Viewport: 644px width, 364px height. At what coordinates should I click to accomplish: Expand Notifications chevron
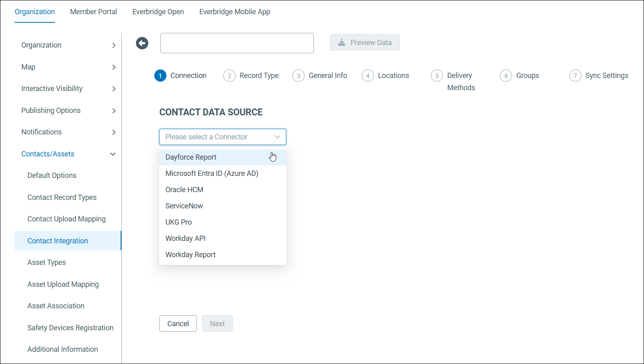pos(114,132)
